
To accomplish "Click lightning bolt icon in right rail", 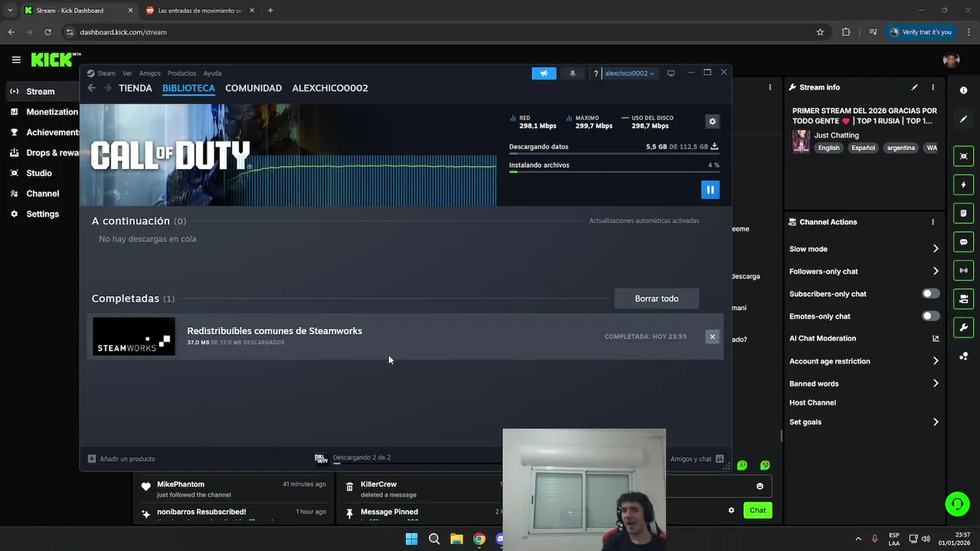I will pos(963,184).
